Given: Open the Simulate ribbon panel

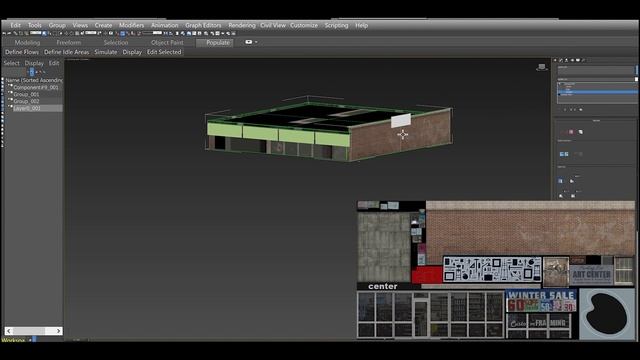Looking at the screenshot, I should tap(106, 52).
